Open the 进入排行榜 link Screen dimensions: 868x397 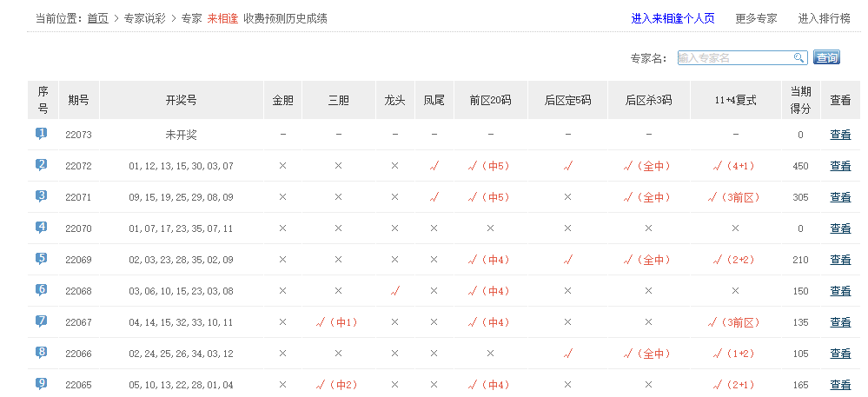824,18
